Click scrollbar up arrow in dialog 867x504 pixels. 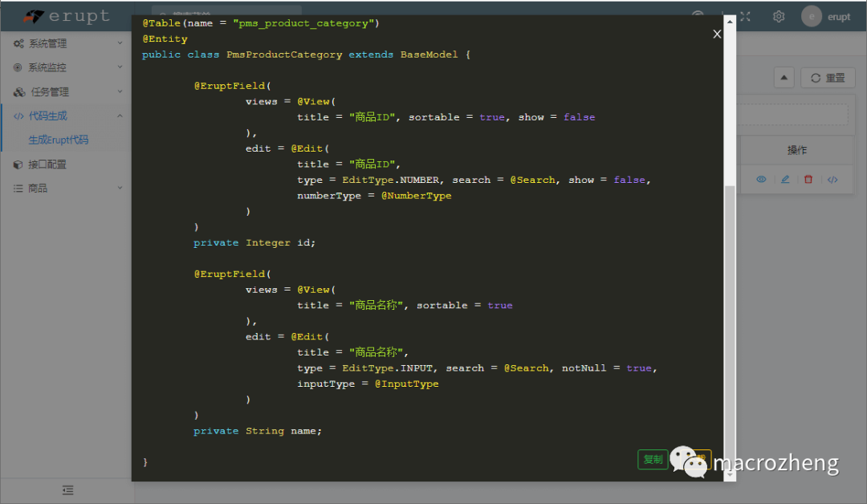pyautogui.click(x=730, y=22)
